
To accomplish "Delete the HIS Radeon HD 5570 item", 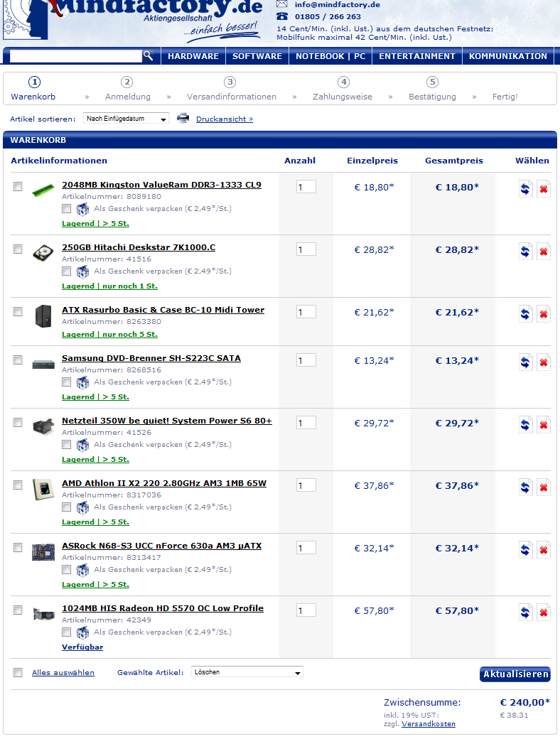I will click(544, 613).
